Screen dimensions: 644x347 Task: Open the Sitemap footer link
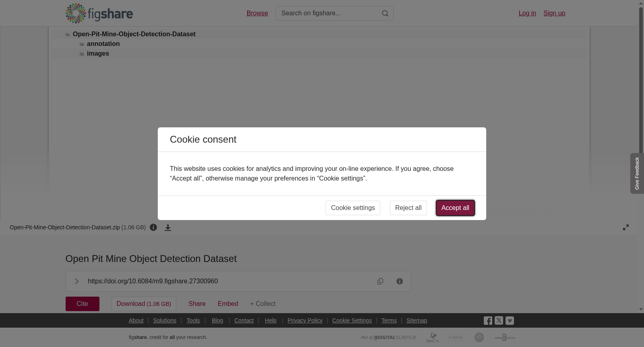pyautogui.click(x=417, y=320)
